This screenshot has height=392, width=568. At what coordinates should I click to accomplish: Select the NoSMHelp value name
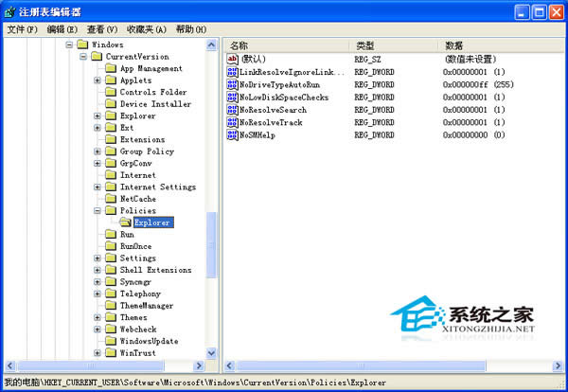pyautogui.click(x=257, y=135)
